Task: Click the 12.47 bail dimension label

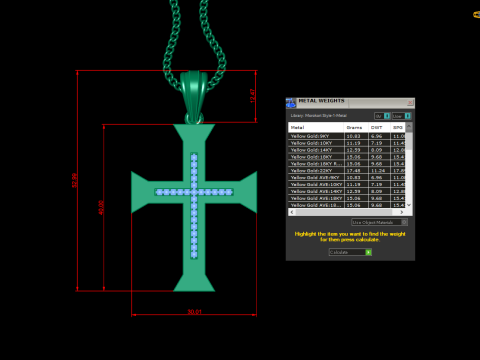Action: 253,96
